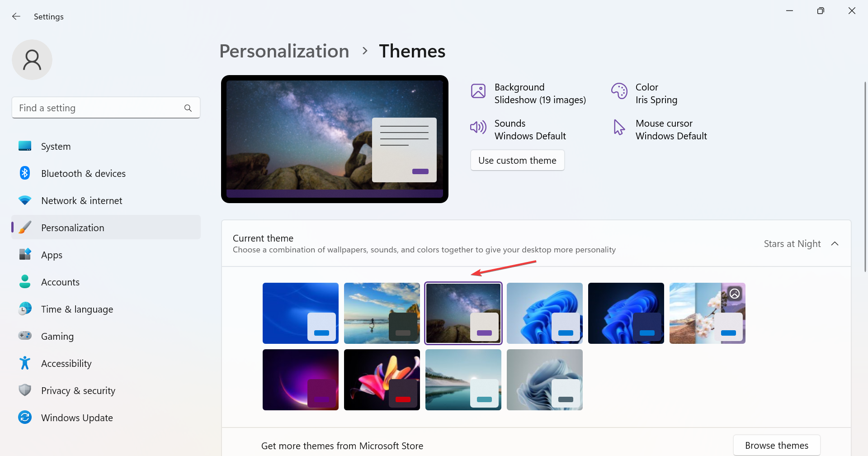
Task: Click the Windows Update sync icon
Action: (x=25, y=417)
